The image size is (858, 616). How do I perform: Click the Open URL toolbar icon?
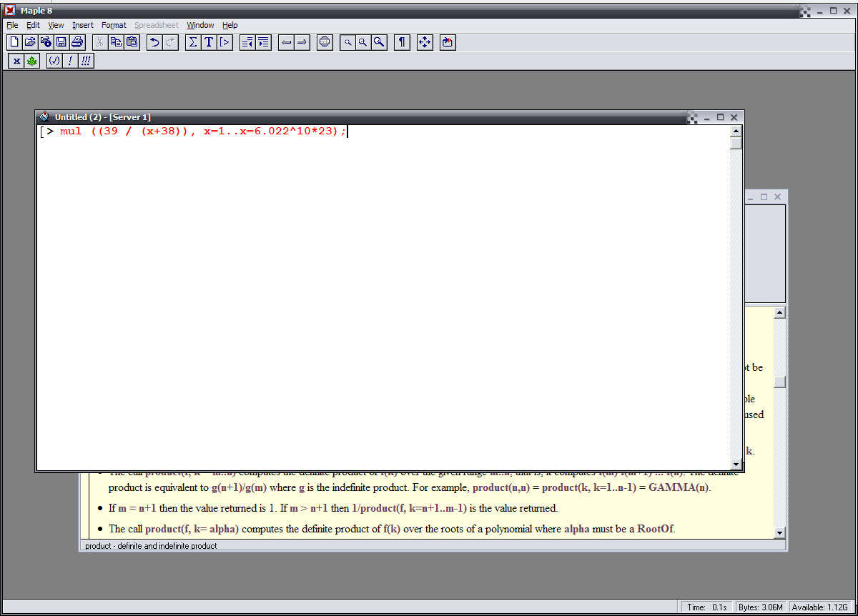pyautogui.click(x=46, y=43)
